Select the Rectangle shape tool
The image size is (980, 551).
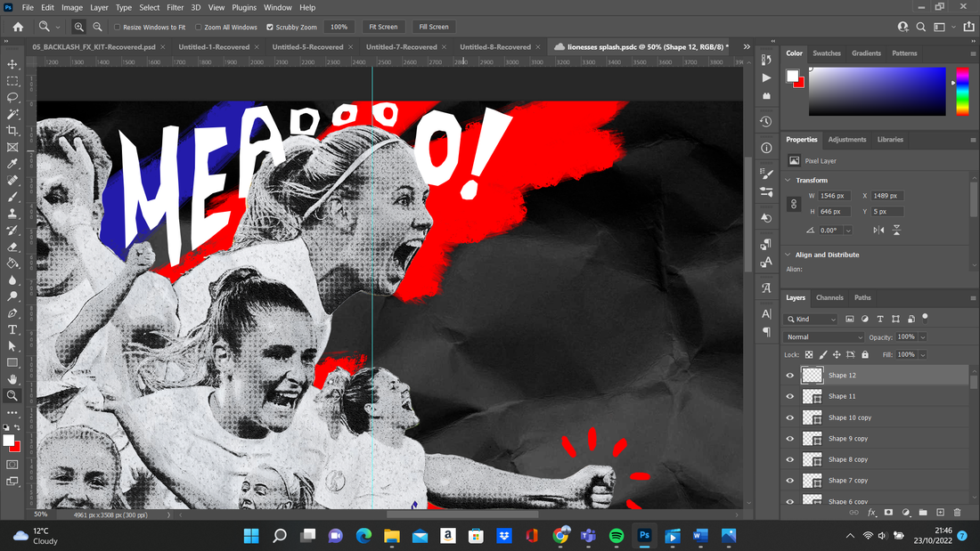coord(12,363)
